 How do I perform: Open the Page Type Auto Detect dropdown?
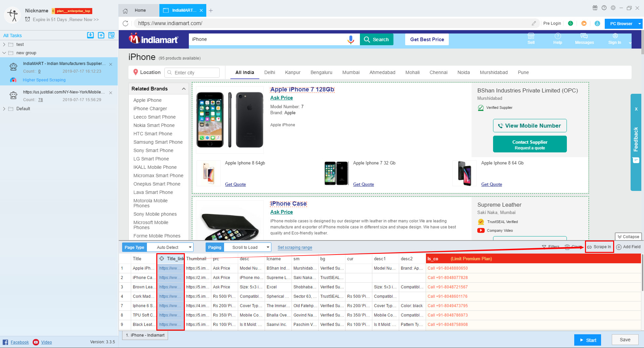tap(171, 248)
